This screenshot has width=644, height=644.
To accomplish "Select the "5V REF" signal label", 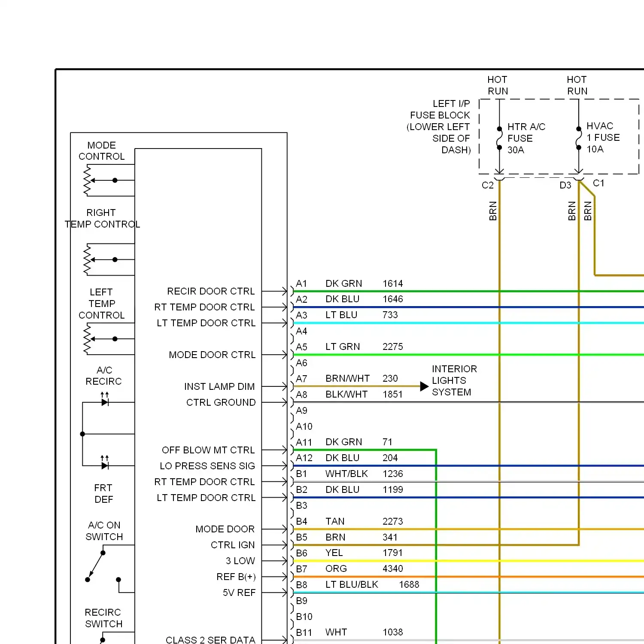I will tap(239, 592).
